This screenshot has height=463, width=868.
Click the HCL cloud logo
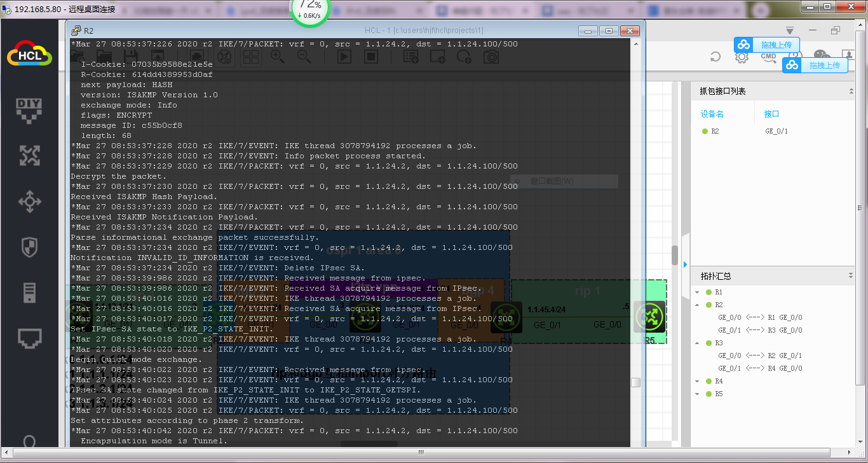pos(29,53)
